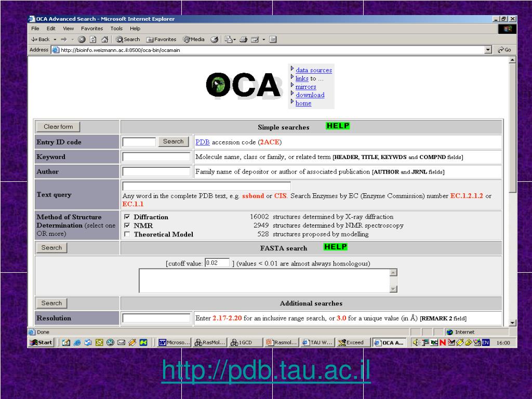Open the File menu
Image resolution: width=532 pixels, height=399 pixels.
[35, 29]
